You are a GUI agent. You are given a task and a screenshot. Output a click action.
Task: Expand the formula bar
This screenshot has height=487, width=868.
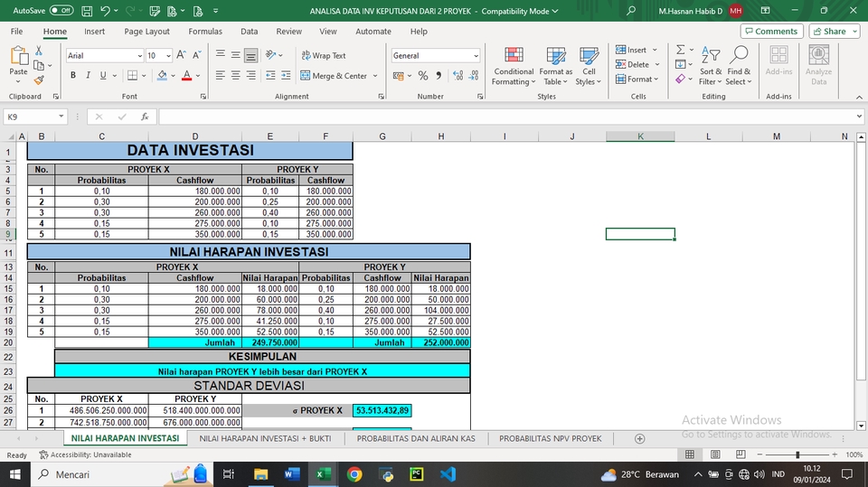pos(859,117)
